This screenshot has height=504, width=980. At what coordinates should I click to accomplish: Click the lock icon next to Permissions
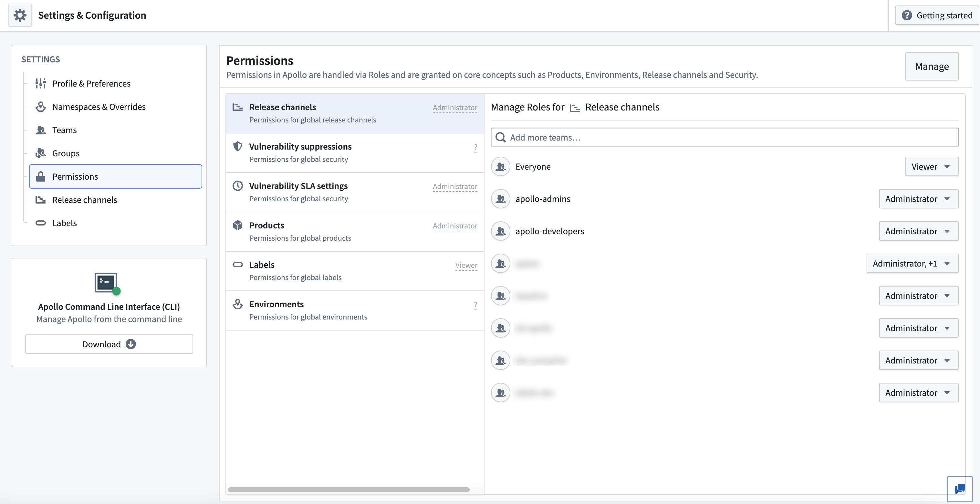coord(41,176)
